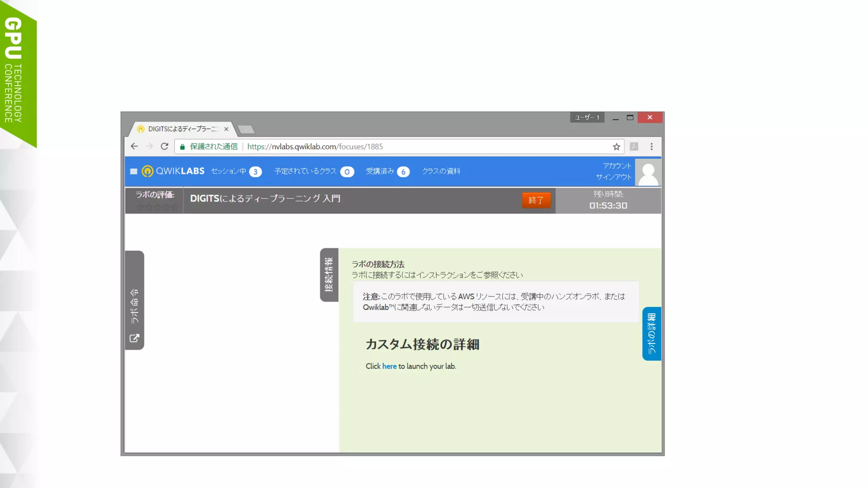Image resolution: width=868 pixels, height=488 pixels.
Task: Open the pop-out icon on the ラボ命令 panel
Action: [x=134, y=338]
